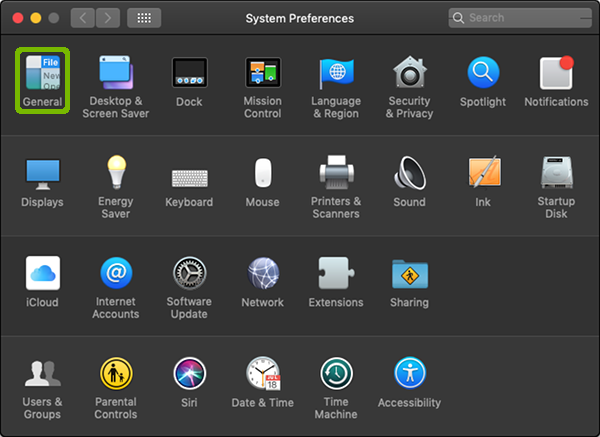The height and width of the screenshot is (437, 600).
Task: Click the yellow minimize window button
Action: [x=36, y=18]
